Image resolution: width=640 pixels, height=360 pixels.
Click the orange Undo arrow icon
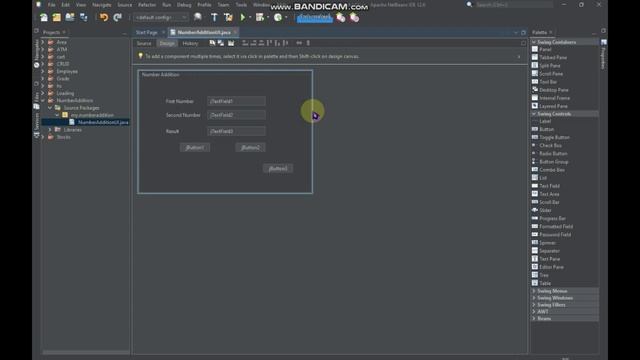tap(104, 18)
